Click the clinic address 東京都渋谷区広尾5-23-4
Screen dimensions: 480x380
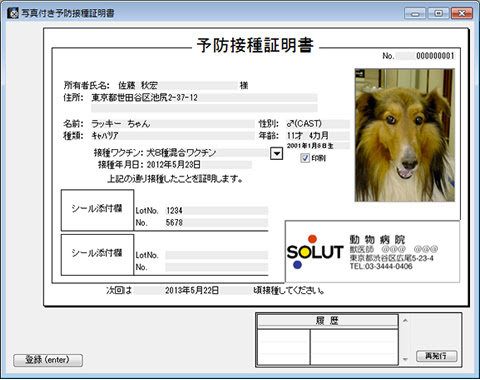[391, 258]
